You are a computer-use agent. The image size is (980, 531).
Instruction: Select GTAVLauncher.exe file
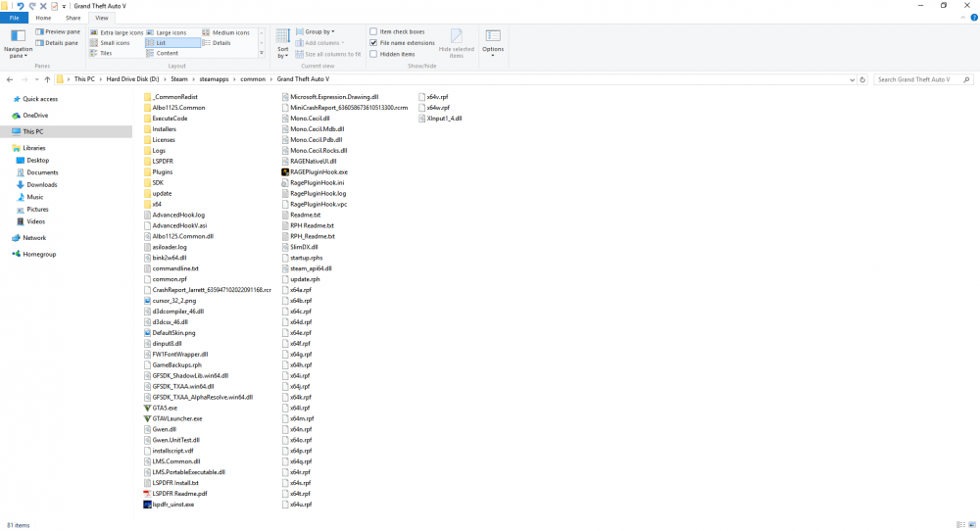(x=172, y=418)
